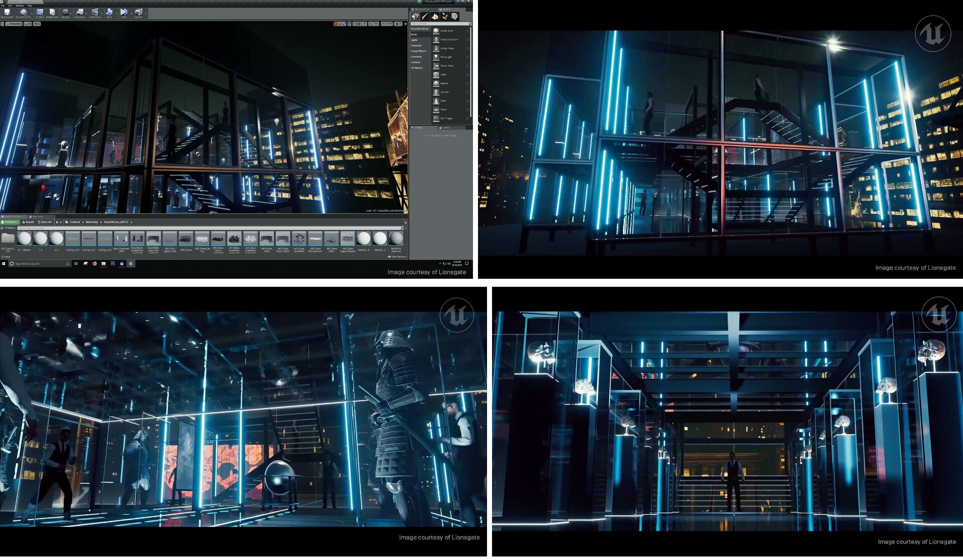Select the Foliage mode icon
The width and height of the screenshot is (963, 560).
coord(444,17)
